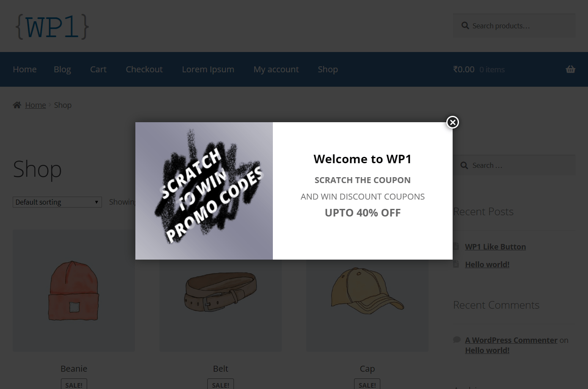This screenshot has width=588, height=389.
Task: Follow the Home breadcrumb link
Action: point(36,104)
